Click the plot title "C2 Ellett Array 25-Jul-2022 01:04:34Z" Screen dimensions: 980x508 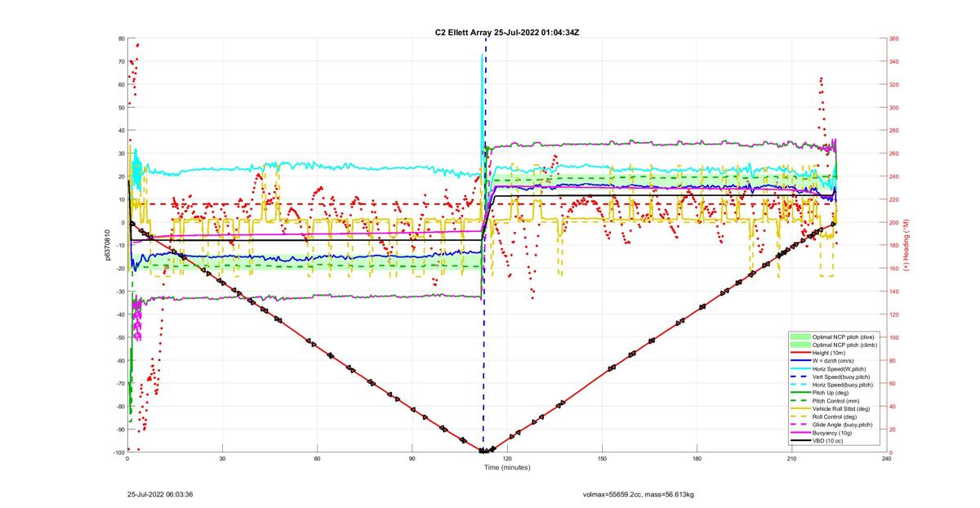pos(508,32)
